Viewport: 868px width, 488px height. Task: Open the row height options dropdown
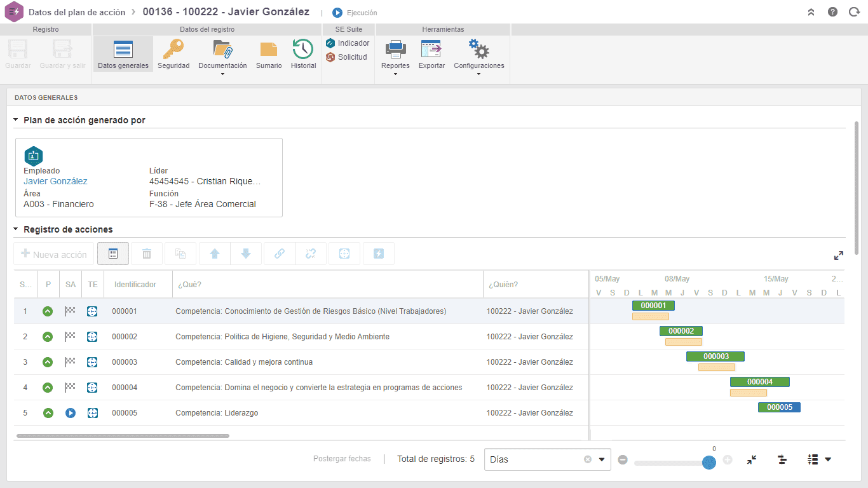(x=820, y=459)
